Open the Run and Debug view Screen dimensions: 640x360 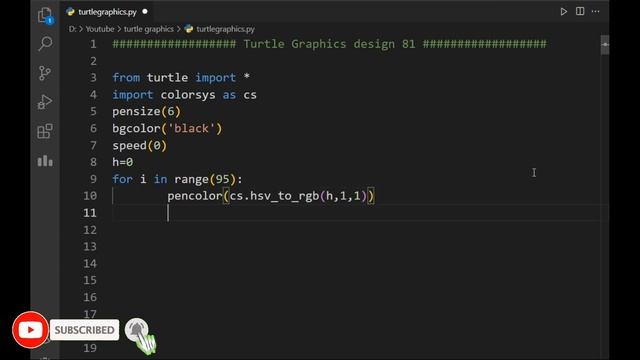point(45,102)
